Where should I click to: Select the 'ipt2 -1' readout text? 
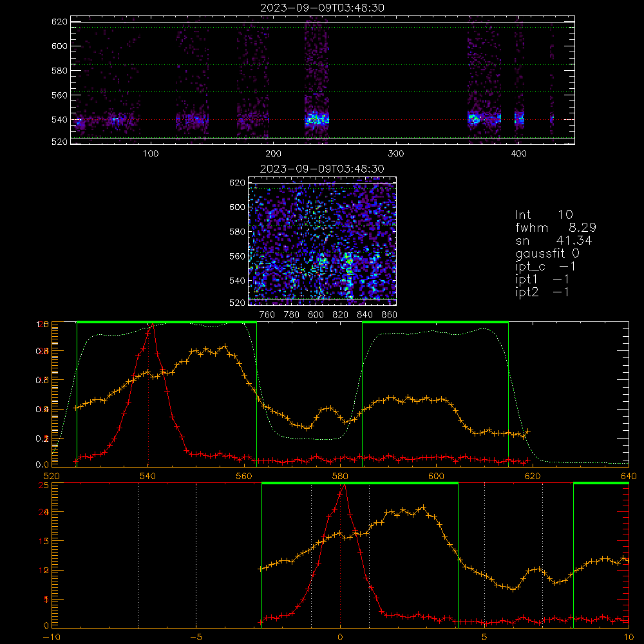pos(542,292)
